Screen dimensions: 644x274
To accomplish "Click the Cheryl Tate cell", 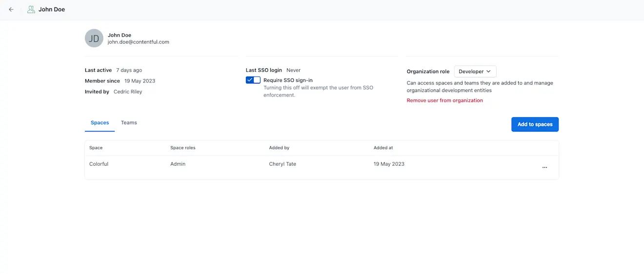I will pyautogui.click(x=282, y=164).
